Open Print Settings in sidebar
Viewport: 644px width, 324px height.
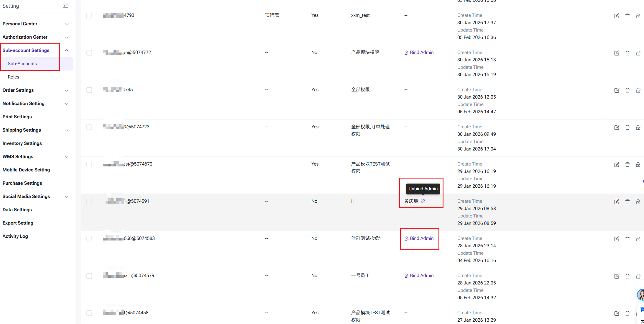[17, 117]
